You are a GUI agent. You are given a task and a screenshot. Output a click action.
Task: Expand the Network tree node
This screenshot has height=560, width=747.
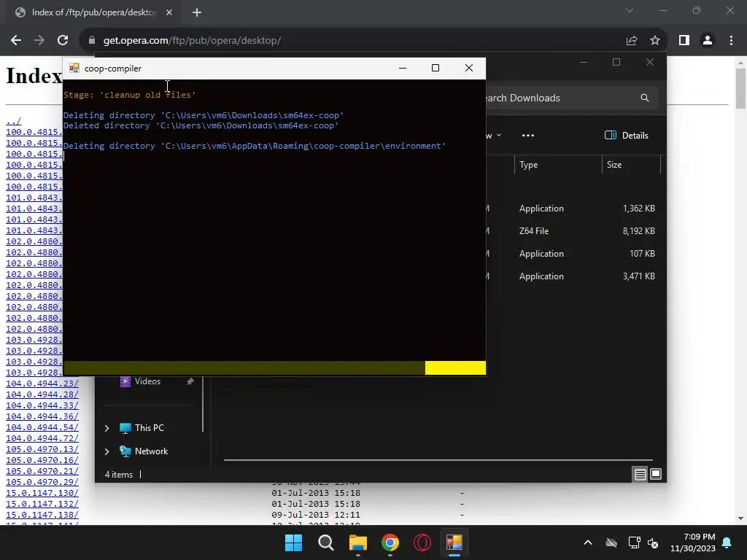click(107, 451)
